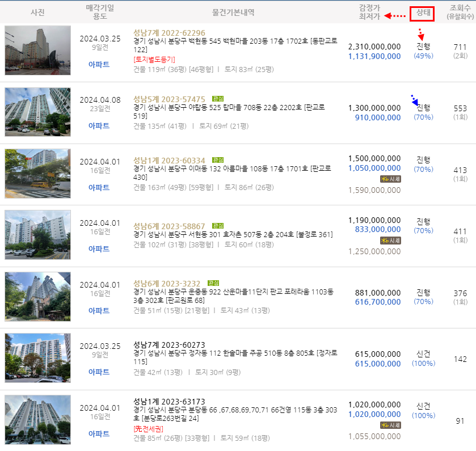Click 관심 badge next to 성남5계 2023-57475
476x451 pixels.
pyautogui.click(x=218, y=99)
